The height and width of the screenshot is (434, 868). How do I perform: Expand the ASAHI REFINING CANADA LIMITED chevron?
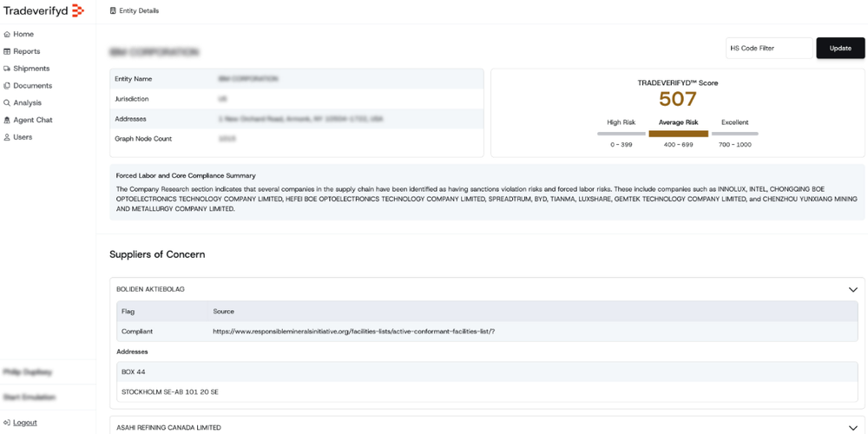point(852,427)
